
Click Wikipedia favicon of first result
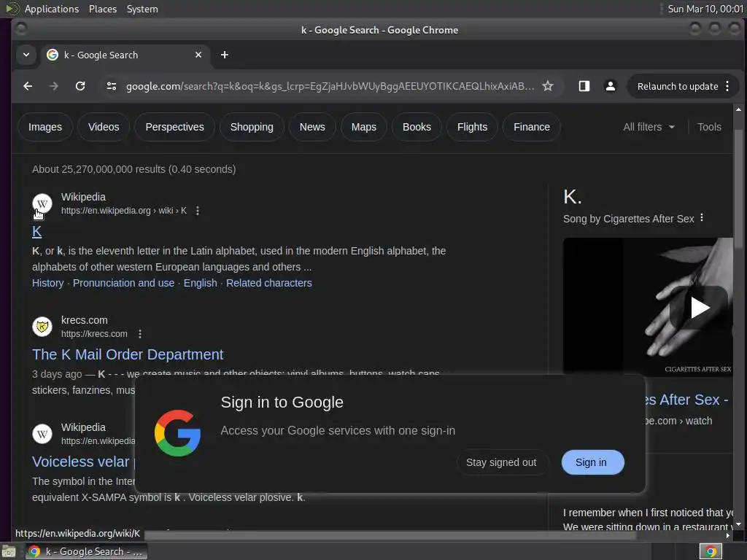pos(42,203)
